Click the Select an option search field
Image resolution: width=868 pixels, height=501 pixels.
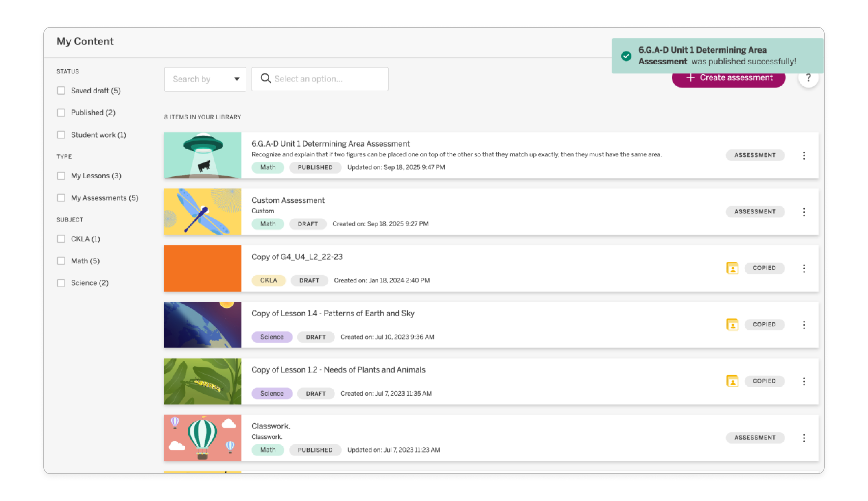point(320,79)
